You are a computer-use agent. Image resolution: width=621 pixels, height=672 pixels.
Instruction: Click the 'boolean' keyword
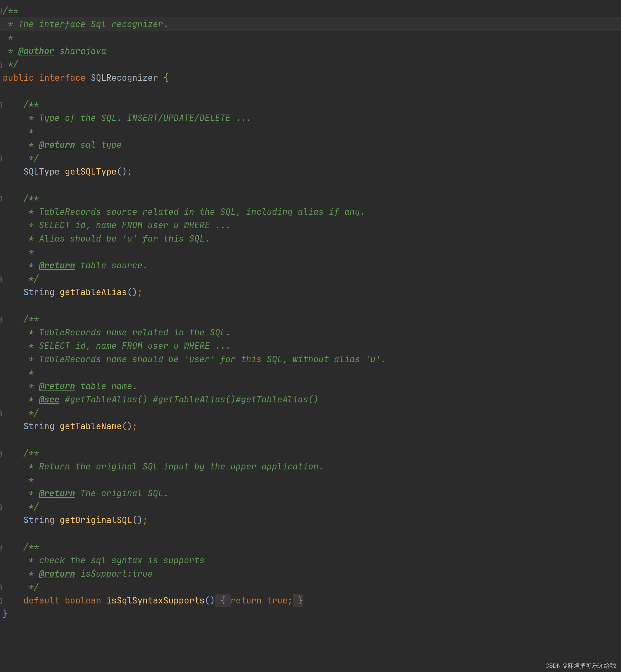[x=83, y=601]
